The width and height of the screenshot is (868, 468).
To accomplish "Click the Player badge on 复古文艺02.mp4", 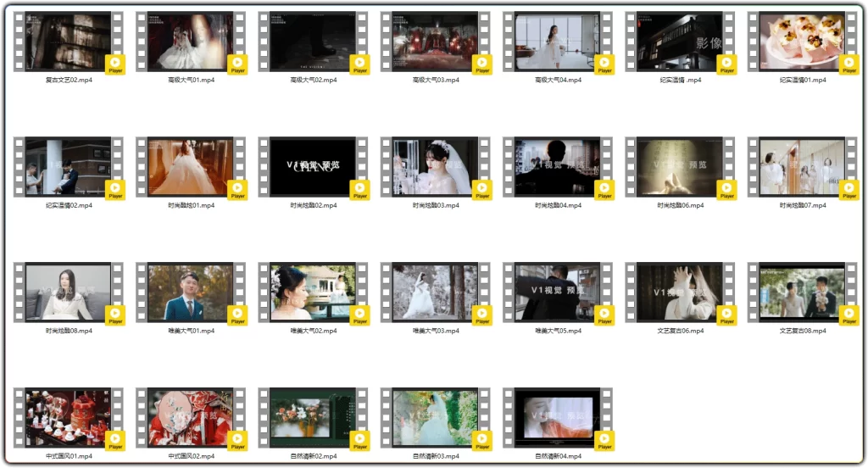I will pos(115,64).
